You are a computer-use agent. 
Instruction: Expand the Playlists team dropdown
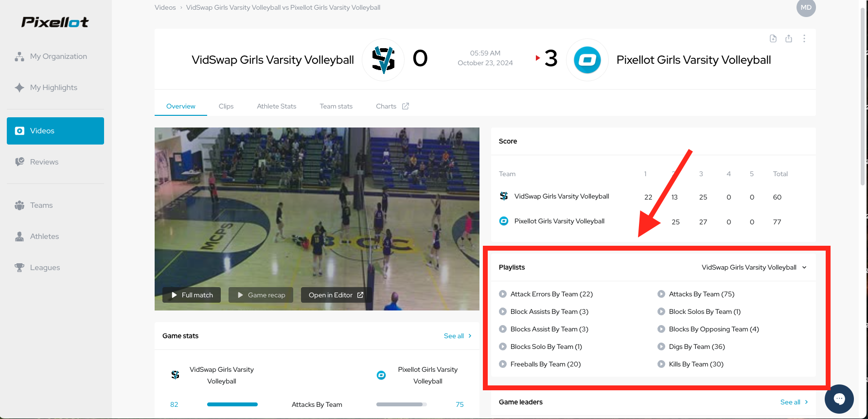point(754,267)
